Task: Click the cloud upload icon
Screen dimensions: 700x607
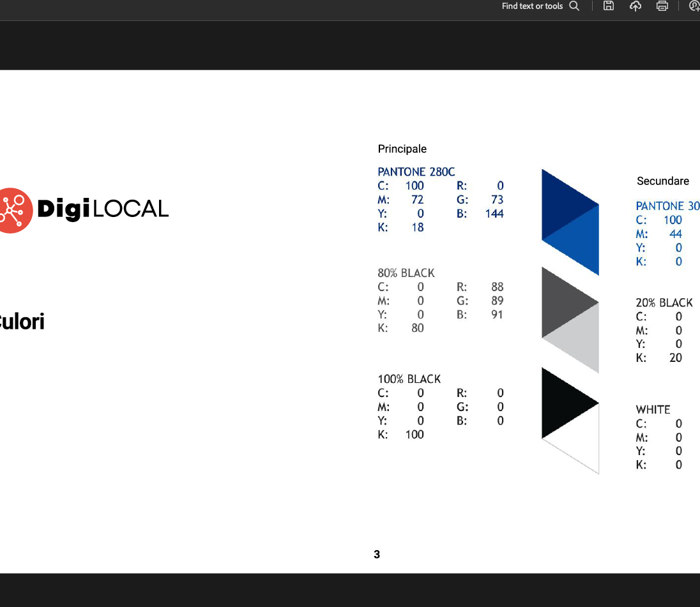Action: (635, 6)
